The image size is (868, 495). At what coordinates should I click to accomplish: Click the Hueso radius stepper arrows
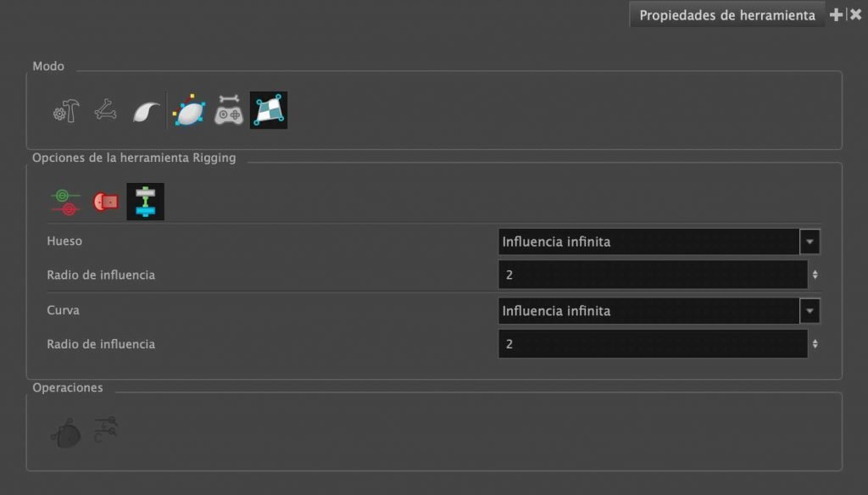pos(815,275)
